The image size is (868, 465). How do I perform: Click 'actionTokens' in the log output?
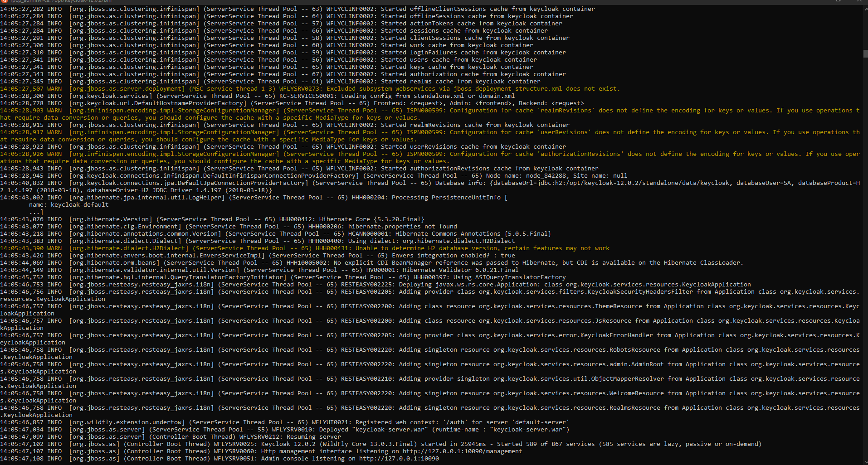[x=432, y=23]
